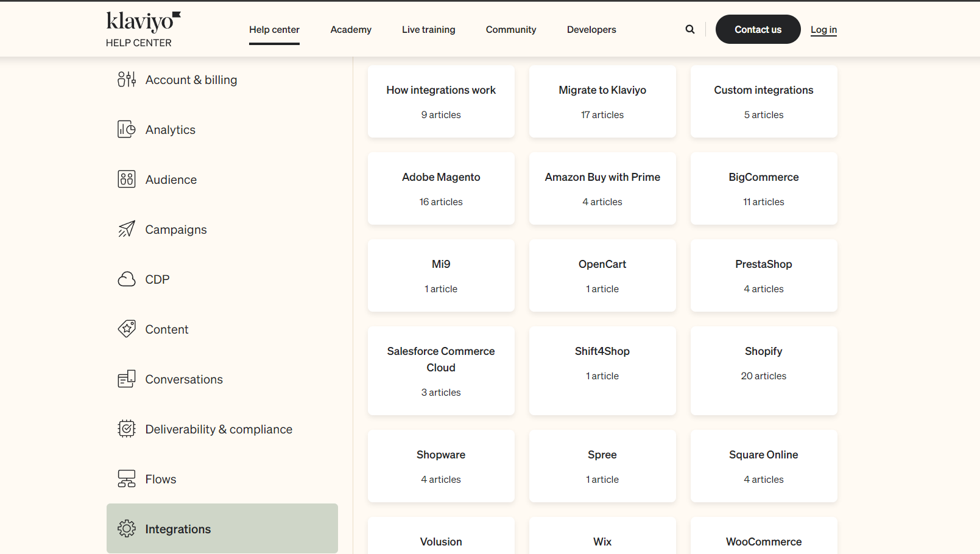This screenshot has width=980, height=554.
Task: Click the Conversations chat icon
Action: (127, 379)
